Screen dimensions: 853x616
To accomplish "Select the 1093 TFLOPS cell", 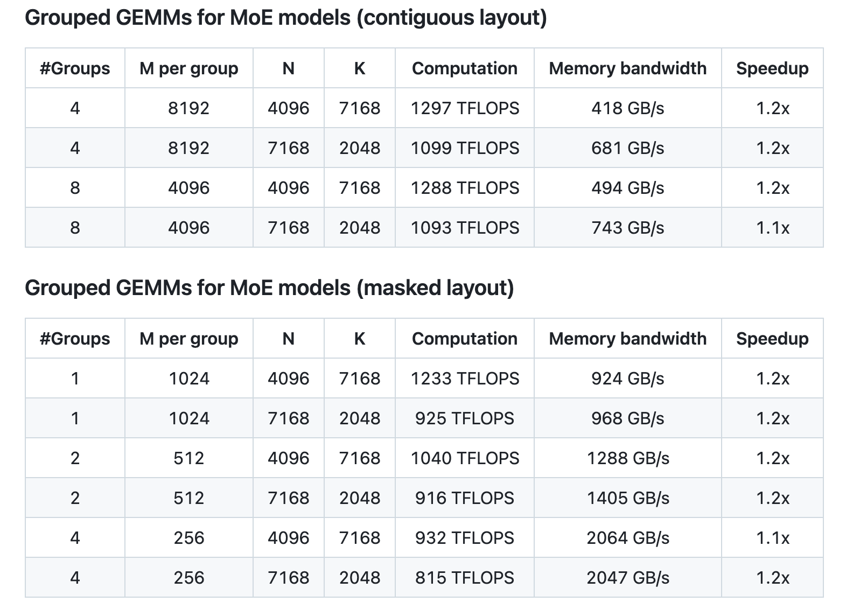I will tap(465, 228).
